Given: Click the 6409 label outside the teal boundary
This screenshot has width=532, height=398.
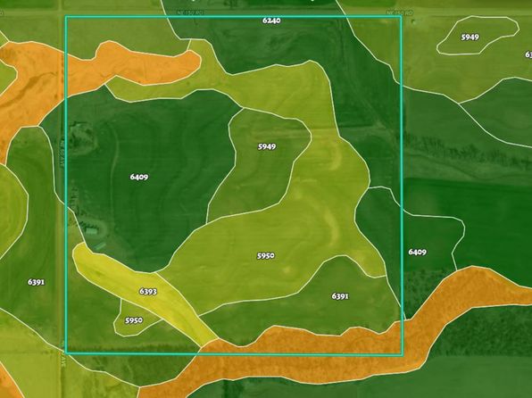Looking at the screenshot, I should [417, 252].
